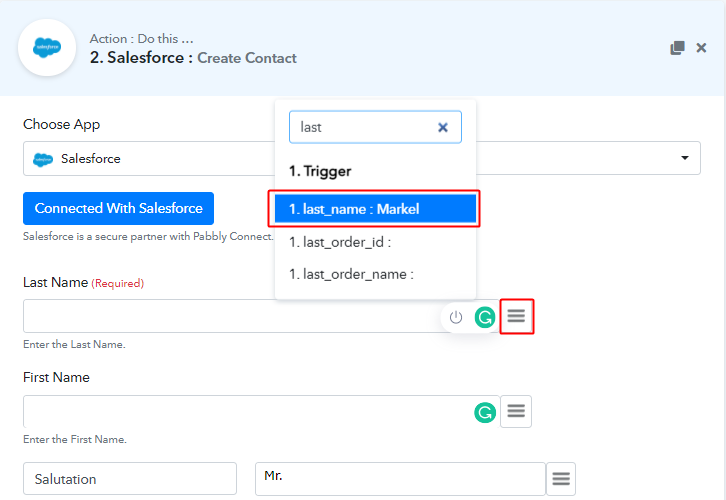Click the Salutation label field
Image resolution: width=726 pixels, height=500 pixels.
point(130,479)
